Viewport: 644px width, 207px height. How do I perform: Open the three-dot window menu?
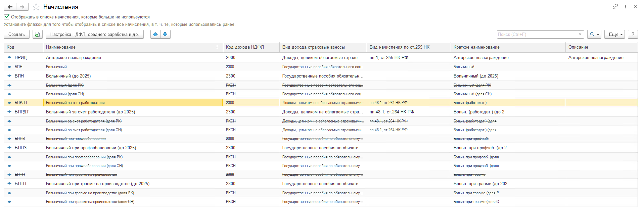click(625, 6)
